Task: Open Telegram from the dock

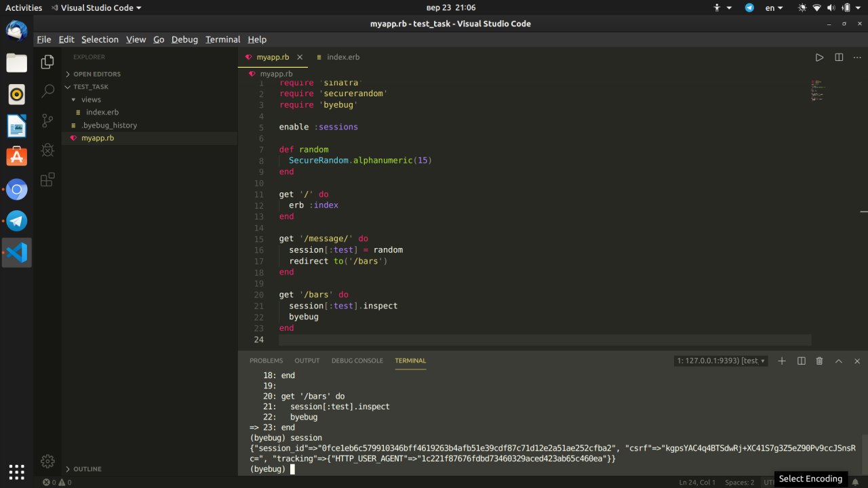Action: click(17, 221)
